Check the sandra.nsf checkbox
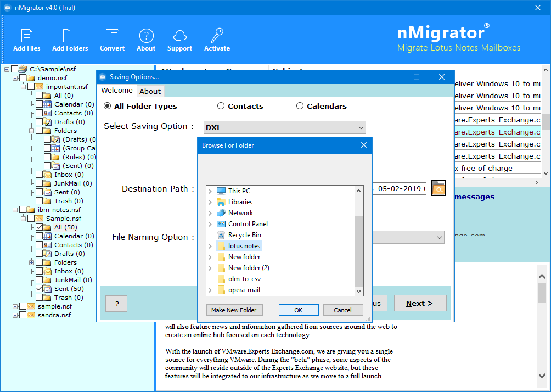 tap(23, 315)
